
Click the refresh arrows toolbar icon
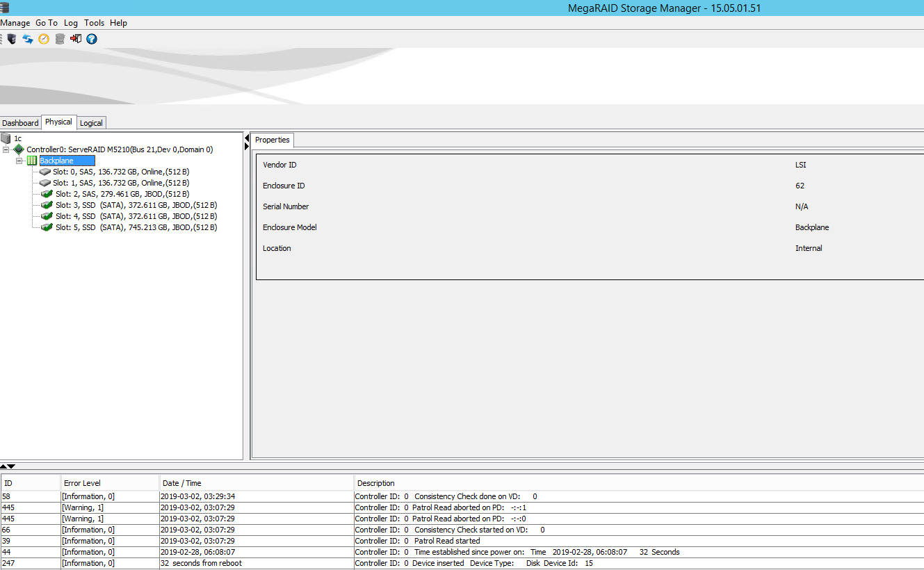pyautogui.click(x=28, y=39)
